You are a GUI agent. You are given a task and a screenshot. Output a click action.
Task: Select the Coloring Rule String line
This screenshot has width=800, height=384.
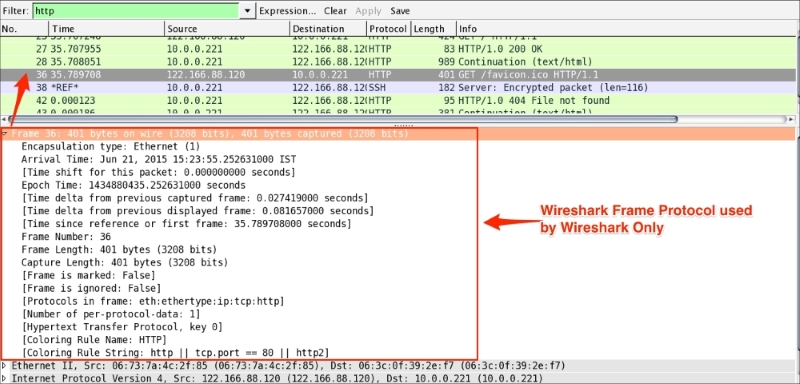[175, 353]
